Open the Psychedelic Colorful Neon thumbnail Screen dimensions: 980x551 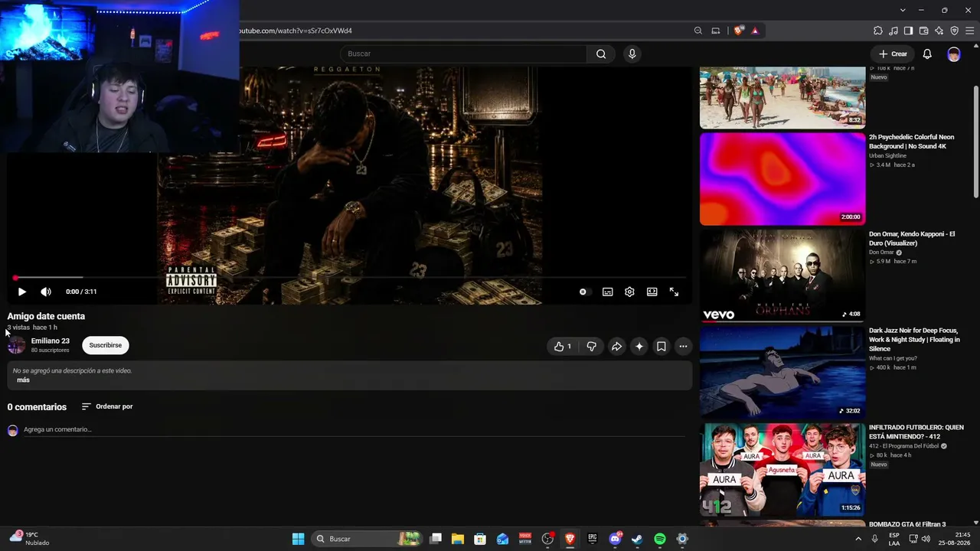pyautogui.click(x=782, y=179)
